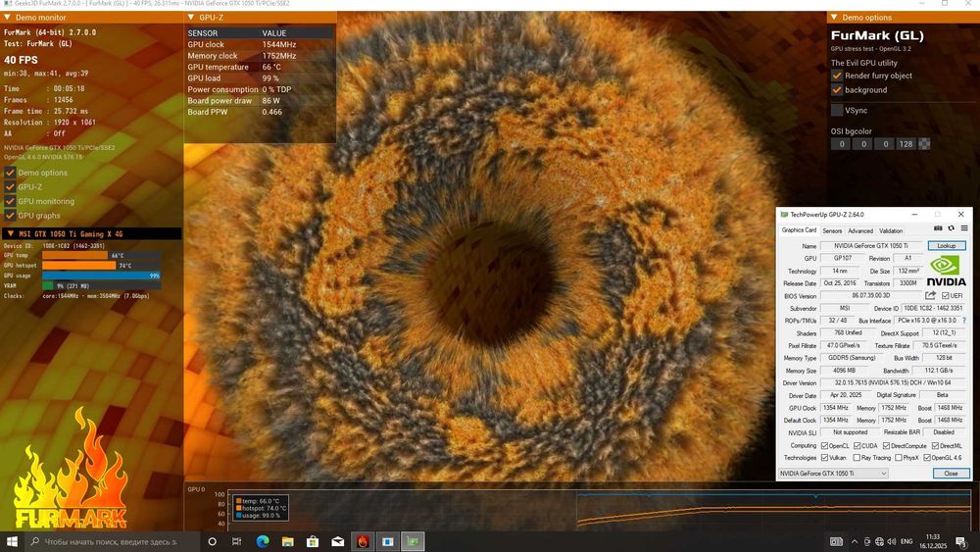The height and width of the screenshot is (552, 980).
Task: Click the ENG language indicator
Action: coord(906,541)
